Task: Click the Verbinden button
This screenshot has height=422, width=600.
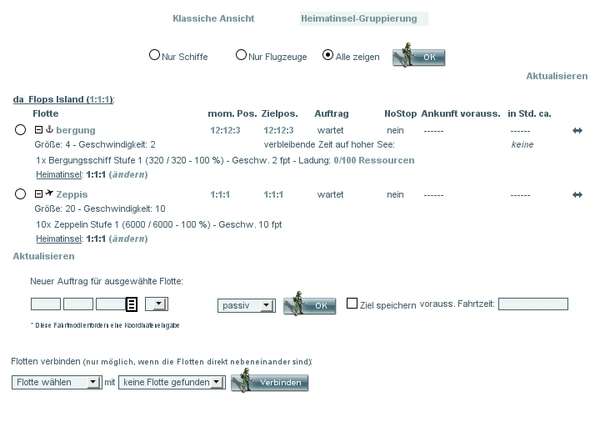Action: click(270, 382)
